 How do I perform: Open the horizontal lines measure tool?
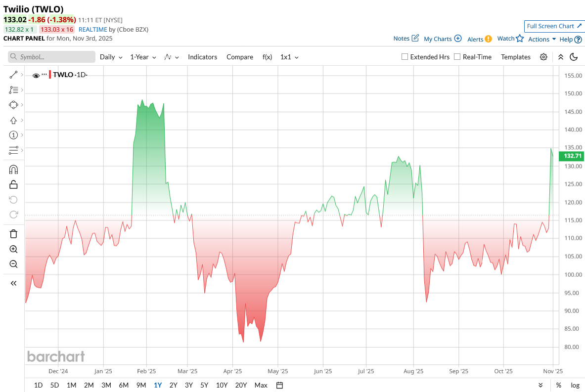coord(13,150)
